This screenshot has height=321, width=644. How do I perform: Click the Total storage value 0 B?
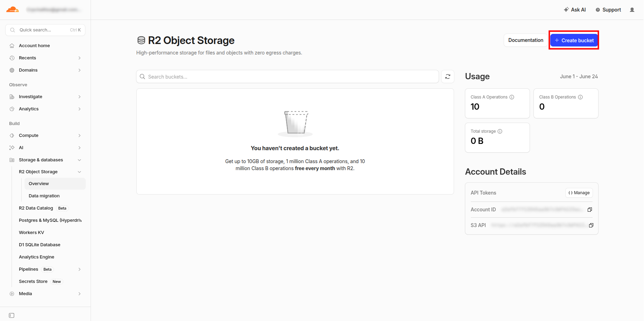[477, 141]
